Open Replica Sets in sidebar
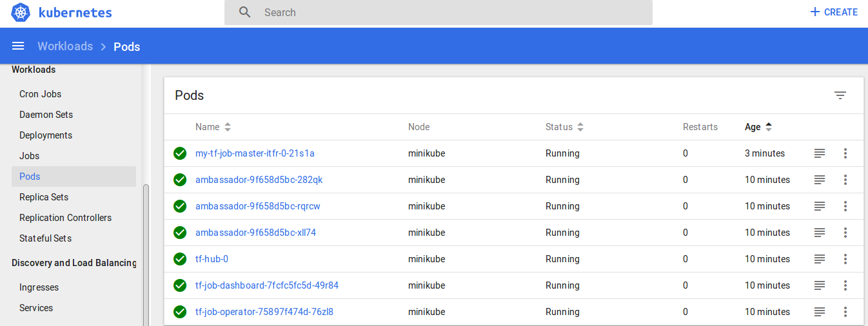The width and height of the screenshot is (868, 326). click(x=44, y=197)
